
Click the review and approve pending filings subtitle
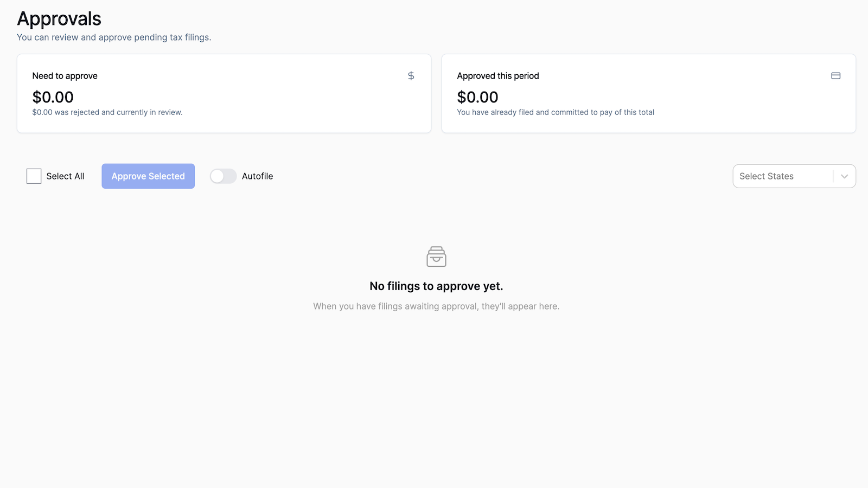tap(114, 37)
